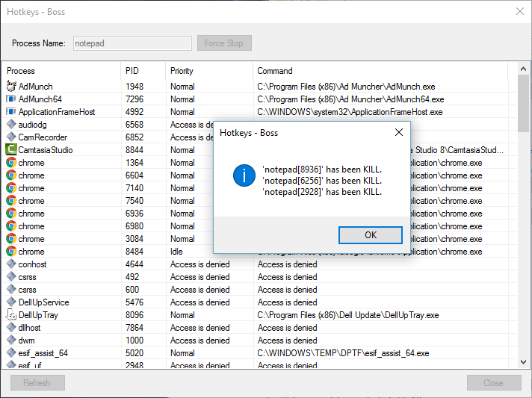Click PID value 1948
Viewport: 532px width, 398px height.
click(x=134, y=87)
